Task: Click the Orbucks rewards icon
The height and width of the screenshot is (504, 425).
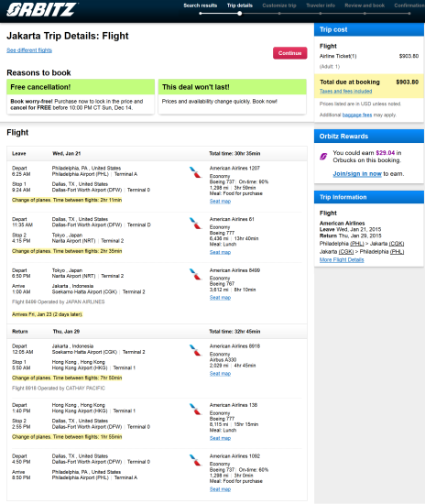Action: pos(323,157)
